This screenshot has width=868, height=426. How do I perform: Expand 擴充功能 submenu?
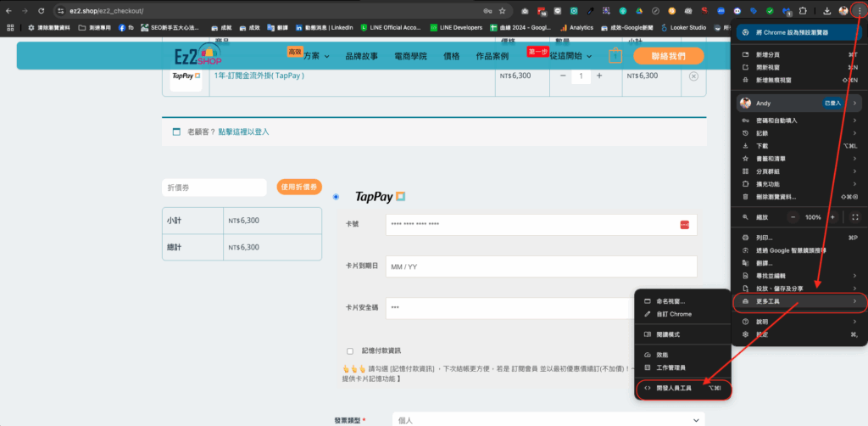click(x=800, y=184)
